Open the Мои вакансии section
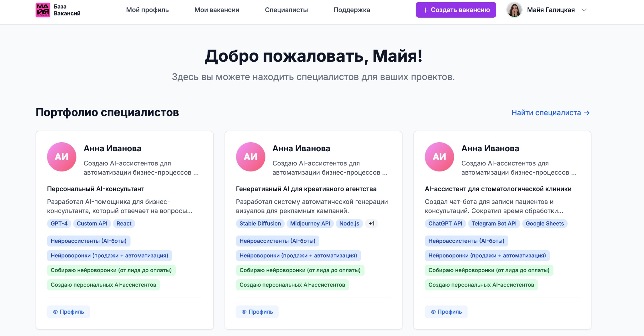Image resolution: width=644 pixels, height=336 pixels. (x=217, y=10)
